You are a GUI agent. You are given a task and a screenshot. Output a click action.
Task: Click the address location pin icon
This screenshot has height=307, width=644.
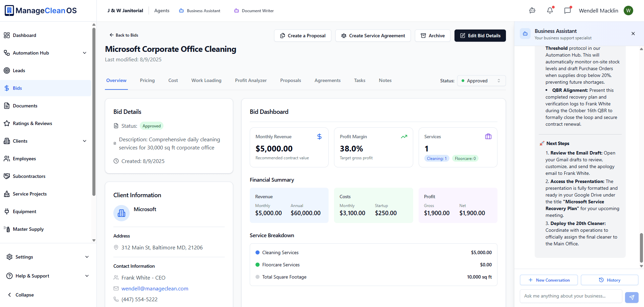point(116,247)
